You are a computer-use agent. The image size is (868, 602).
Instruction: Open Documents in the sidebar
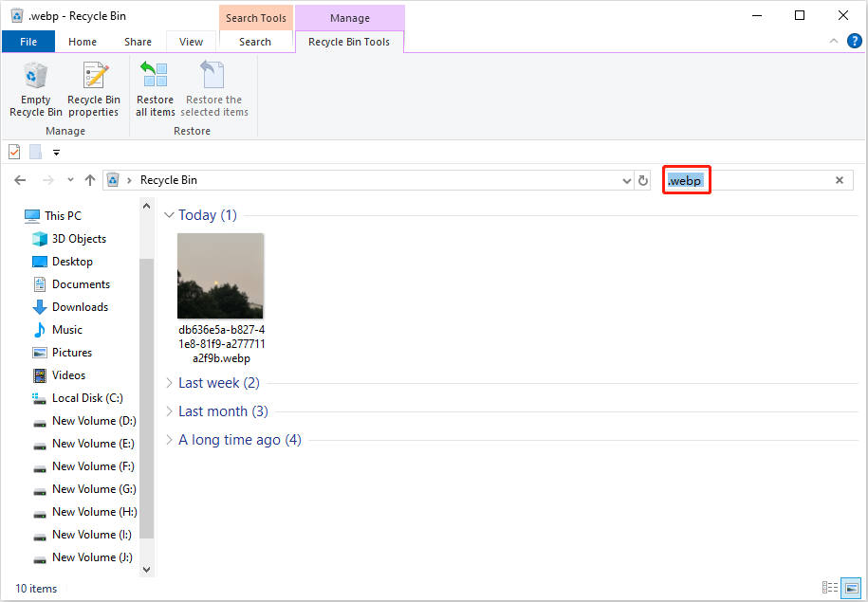pyautogui.click(x=71, y=283)
